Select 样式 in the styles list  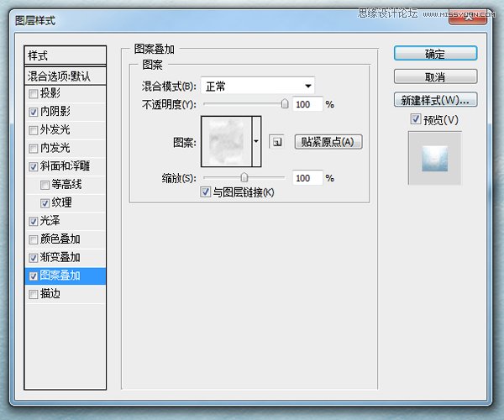click(x=66, y=55)
